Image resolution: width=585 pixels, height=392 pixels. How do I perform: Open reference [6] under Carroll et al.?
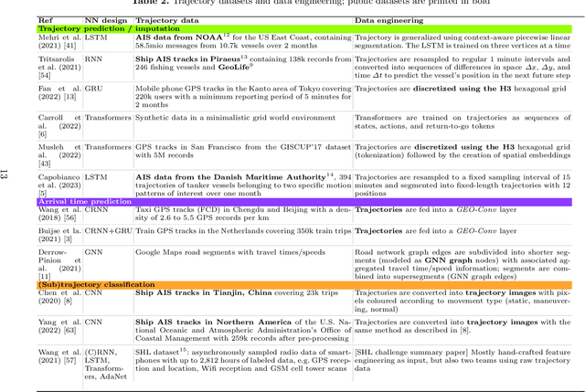42,132
